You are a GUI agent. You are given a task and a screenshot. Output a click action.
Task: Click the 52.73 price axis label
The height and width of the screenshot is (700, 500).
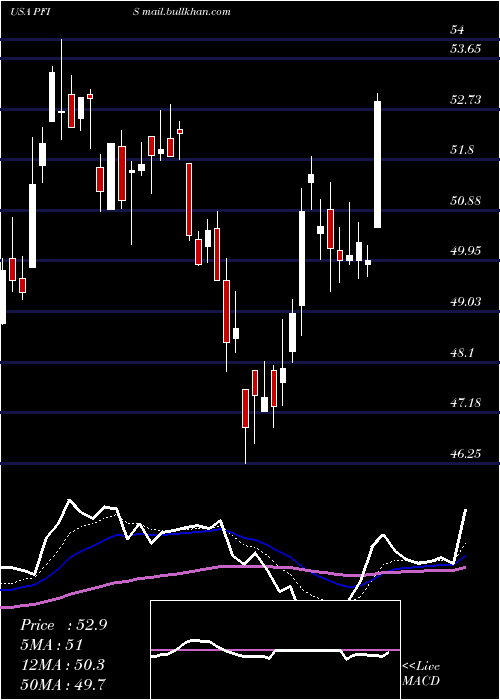tap(466, 99)
